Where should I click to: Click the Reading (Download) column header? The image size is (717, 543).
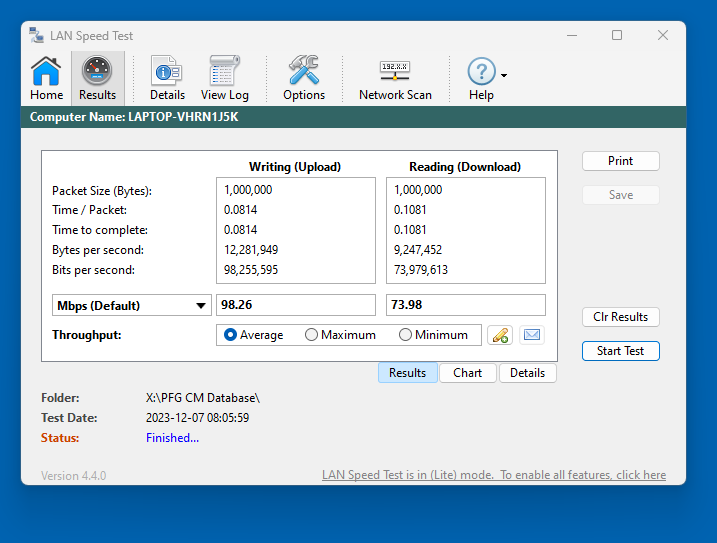click(465, 167)
